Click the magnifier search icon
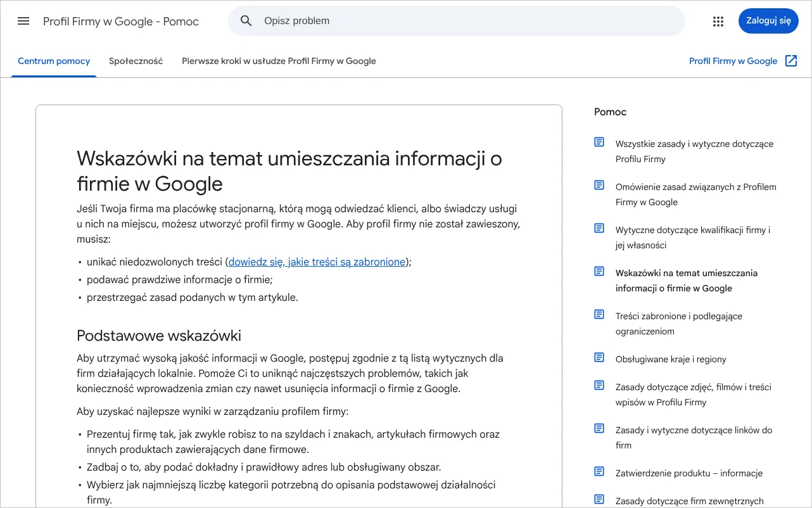Screen dimensions: 812x508 click(x=246, y=21)
